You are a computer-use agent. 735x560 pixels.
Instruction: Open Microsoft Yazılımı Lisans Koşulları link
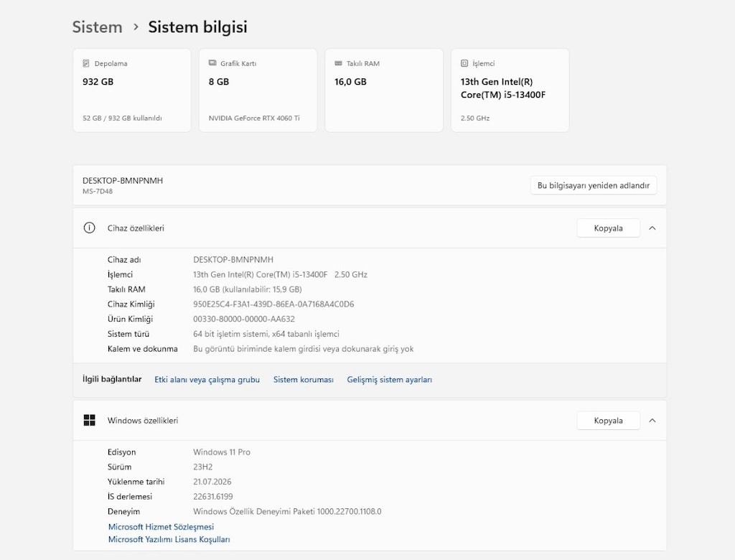click(169, 539)
